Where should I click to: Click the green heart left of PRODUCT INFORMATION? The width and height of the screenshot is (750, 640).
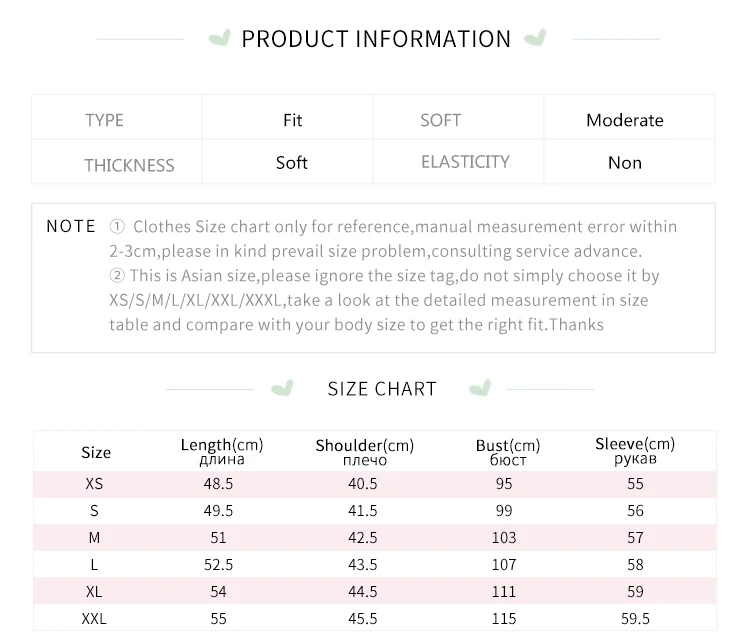[217, 39]
